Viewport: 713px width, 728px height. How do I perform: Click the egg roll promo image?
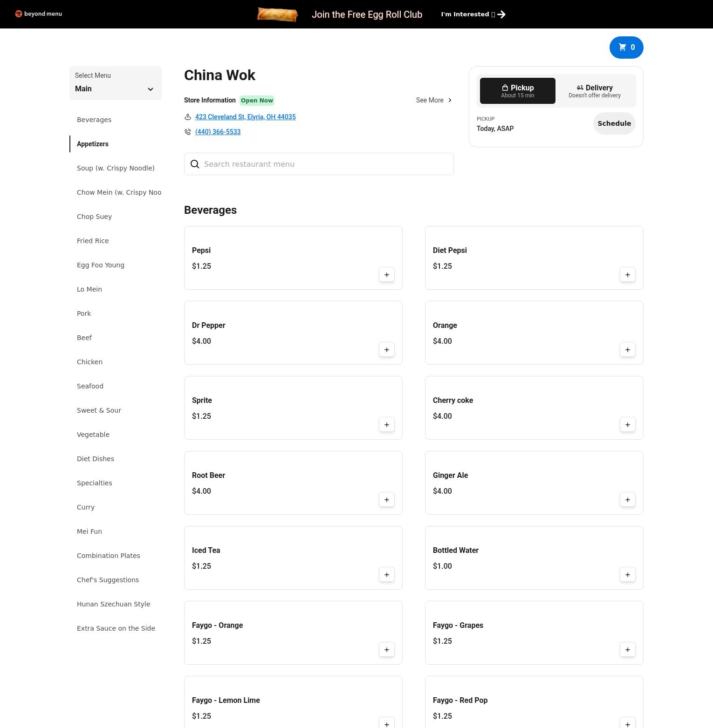tap(277, 14)
